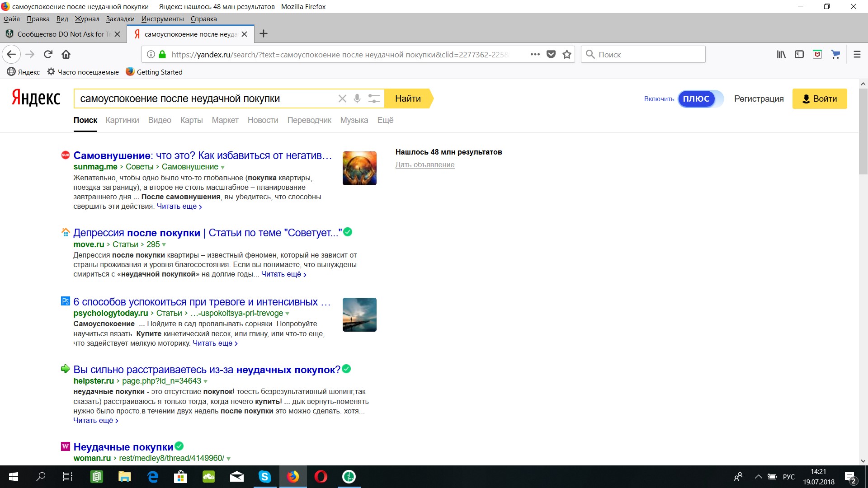
Task: Switch to the Видео search tab
Action: pos(160,120)
